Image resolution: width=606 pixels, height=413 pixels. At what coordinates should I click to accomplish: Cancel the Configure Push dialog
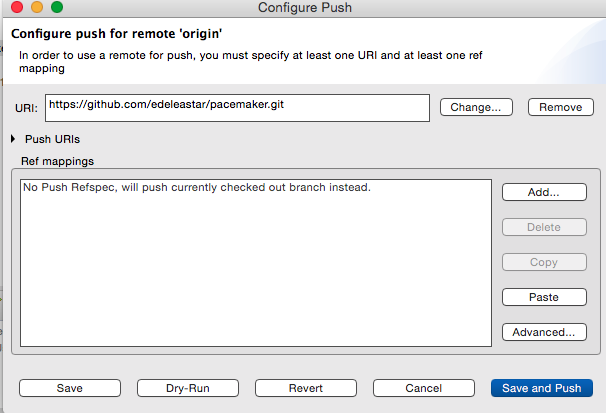(424, 388)
